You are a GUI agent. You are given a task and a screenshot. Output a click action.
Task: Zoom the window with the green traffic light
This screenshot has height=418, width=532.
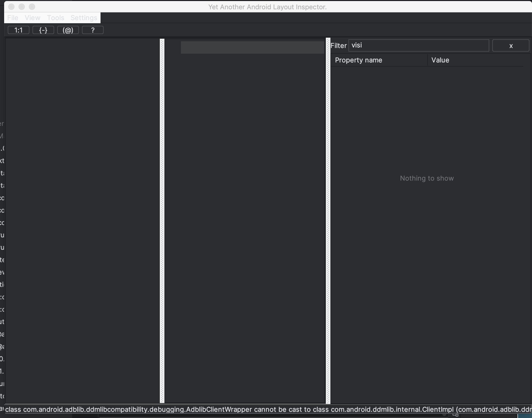[x=31, y=7]
